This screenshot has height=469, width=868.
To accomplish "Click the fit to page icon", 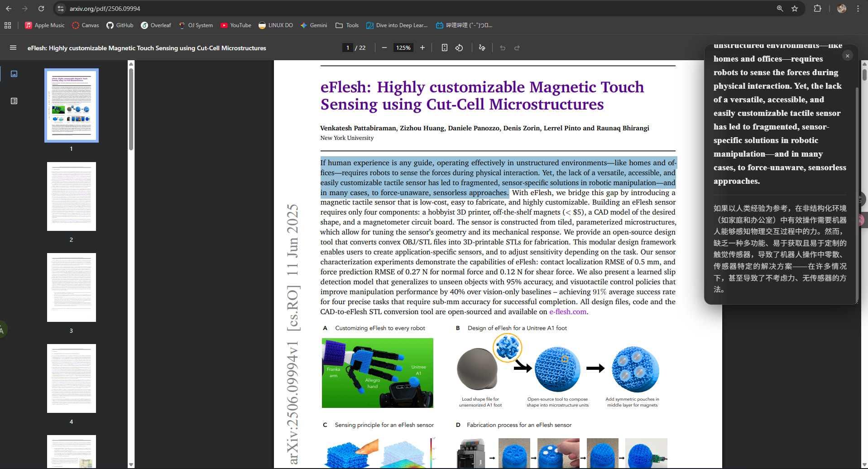I will [445, 48].
